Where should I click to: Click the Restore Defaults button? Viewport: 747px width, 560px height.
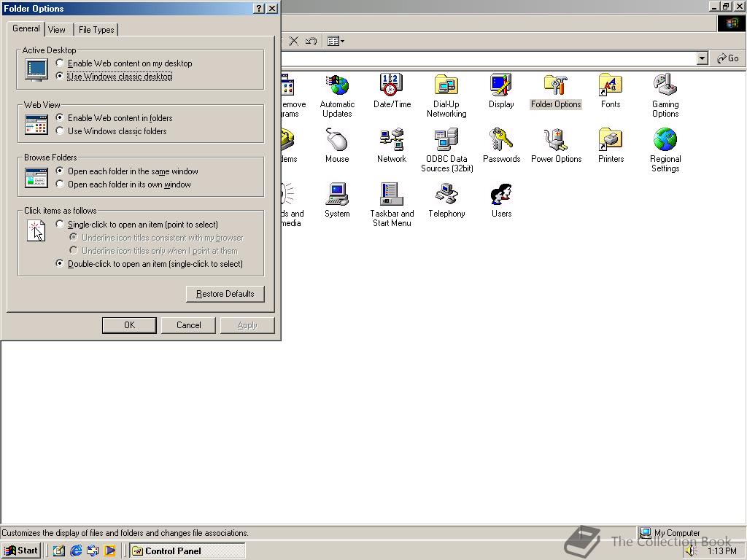(x=225, y=294)
